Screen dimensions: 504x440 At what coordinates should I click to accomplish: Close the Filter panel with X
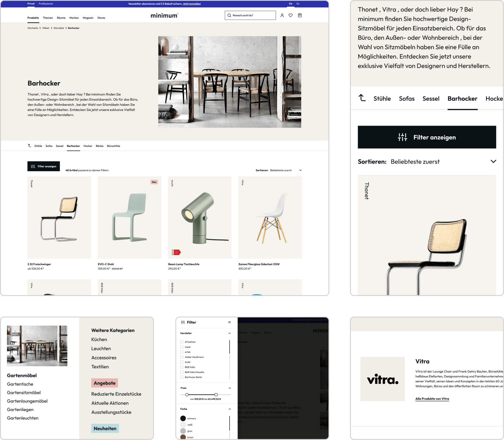coord(229,322)
